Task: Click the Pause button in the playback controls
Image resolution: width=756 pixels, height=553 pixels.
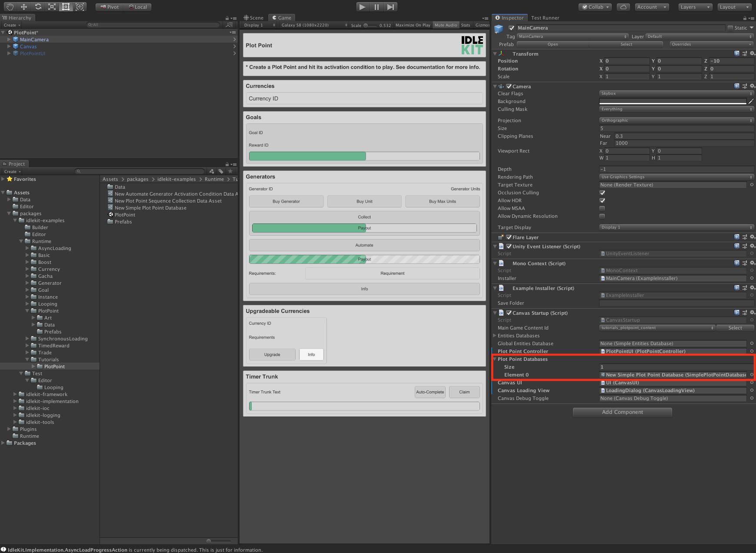Action: (376, 7)
